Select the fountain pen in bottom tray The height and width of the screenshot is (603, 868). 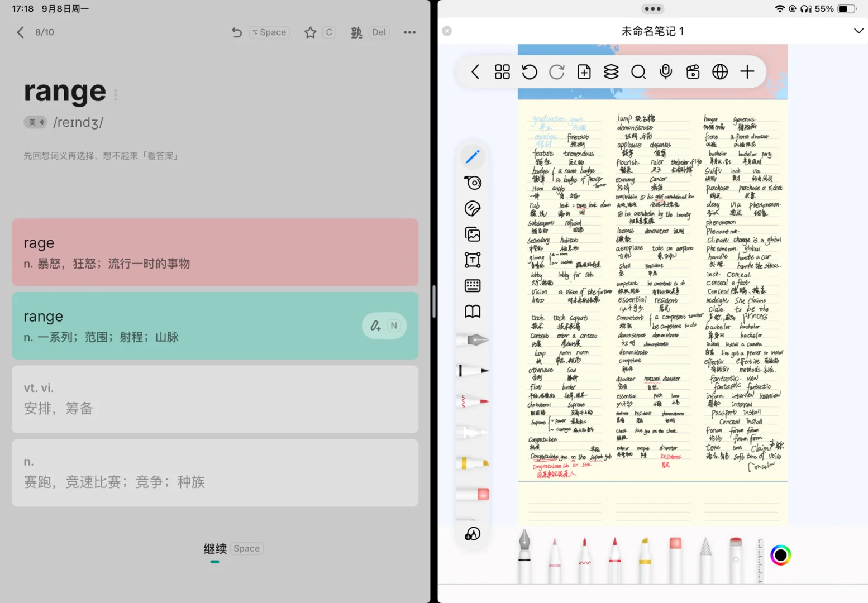524,556
